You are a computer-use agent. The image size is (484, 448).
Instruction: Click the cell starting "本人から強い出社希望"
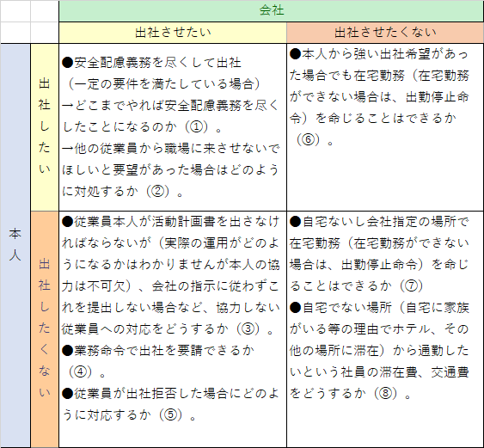pyautogui.click(x=385, y=127)
